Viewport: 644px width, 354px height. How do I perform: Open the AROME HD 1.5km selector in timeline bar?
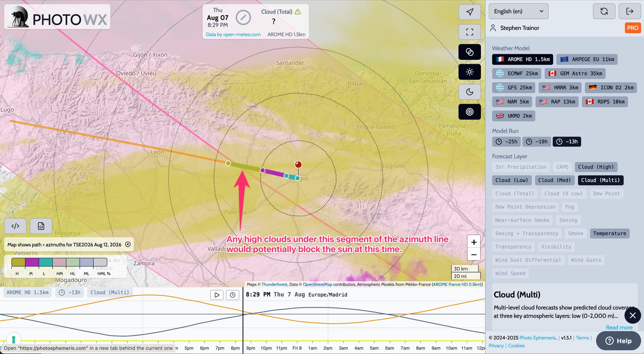click(x=28, y=293)
